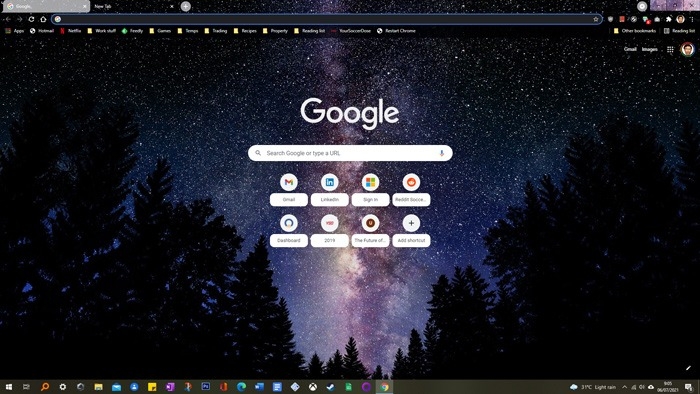Expand the Other bookmarks folder
700x394 pixels.
(x=635, y=31)
